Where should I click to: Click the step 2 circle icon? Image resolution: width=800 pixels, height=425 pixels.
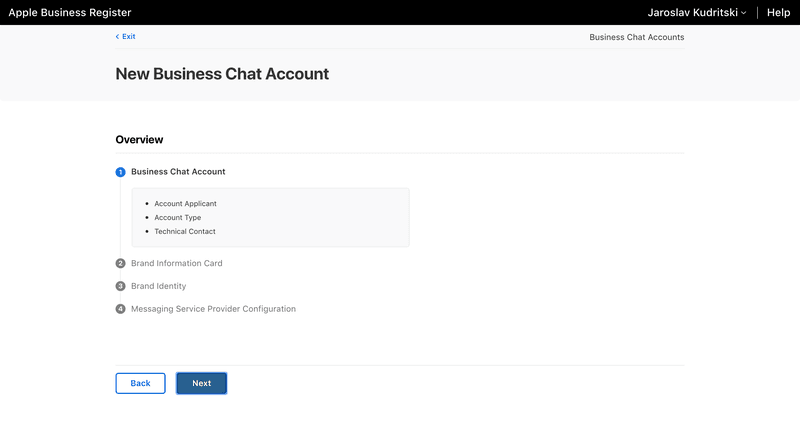pos(120,263)
